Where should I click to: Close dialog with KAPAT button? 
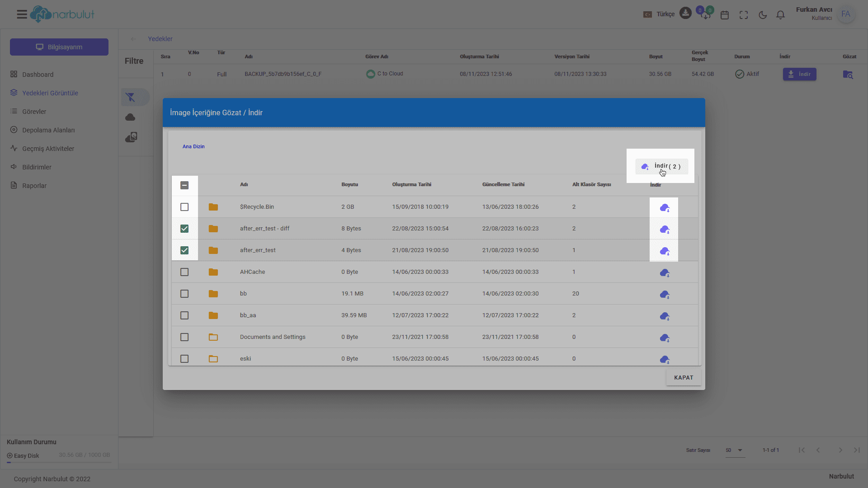click(x=683, y=378)
